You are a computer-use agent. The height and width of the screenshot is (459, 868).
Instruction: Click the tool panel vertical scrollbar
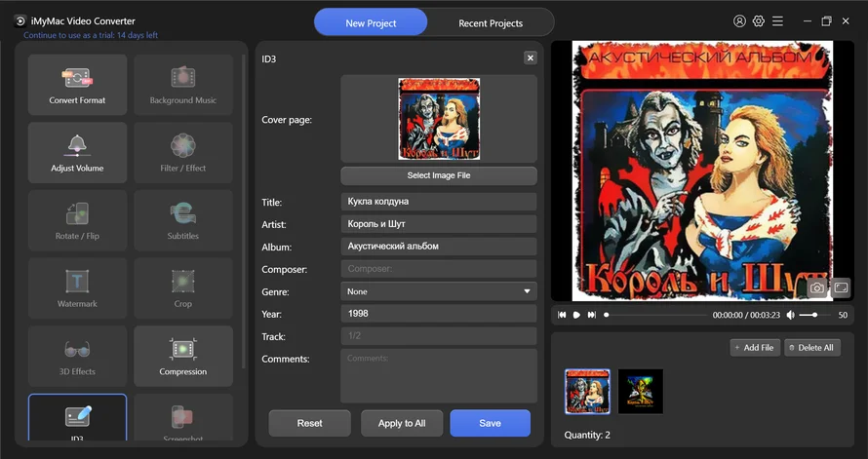[243, 211]
